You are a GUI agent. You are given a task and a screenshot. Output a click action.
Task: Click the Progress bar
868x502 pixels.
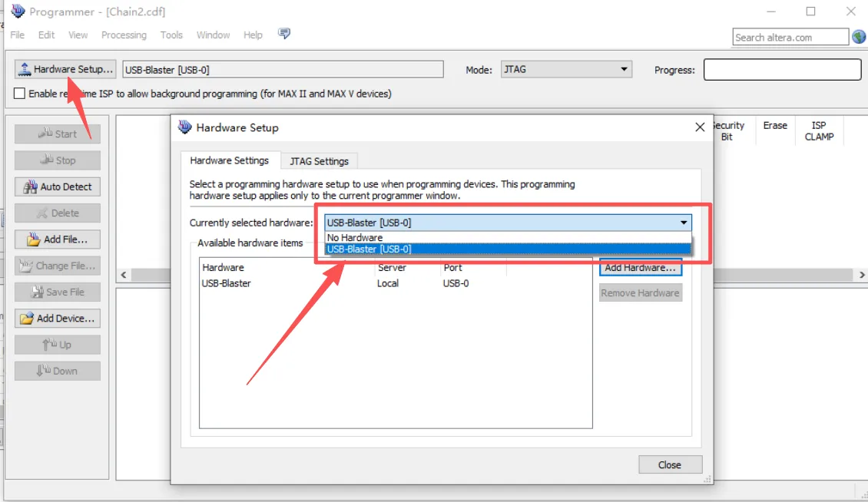(x=782, y=70)
